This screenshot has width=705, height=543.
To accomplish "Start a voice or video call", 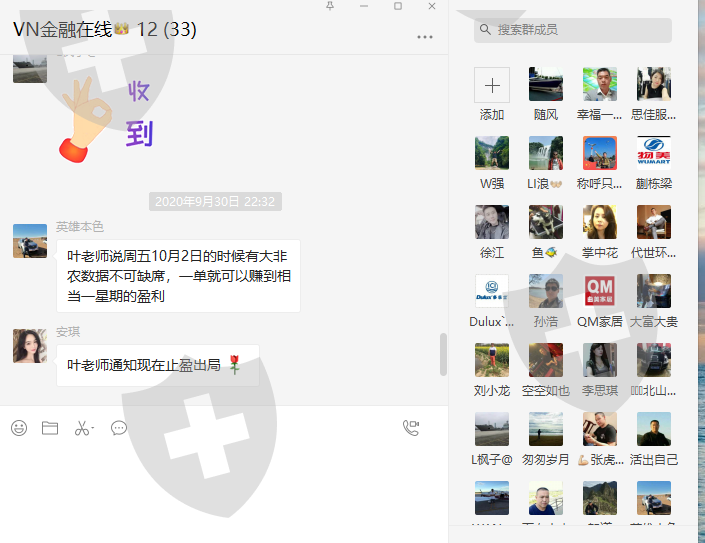I will coord(411,428).
